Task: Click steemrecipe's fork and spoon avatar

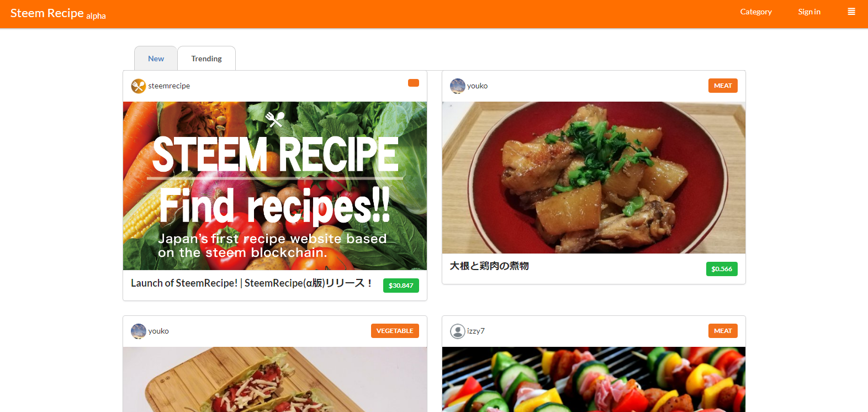Action: pyautogui.click(x=138, y=86)
